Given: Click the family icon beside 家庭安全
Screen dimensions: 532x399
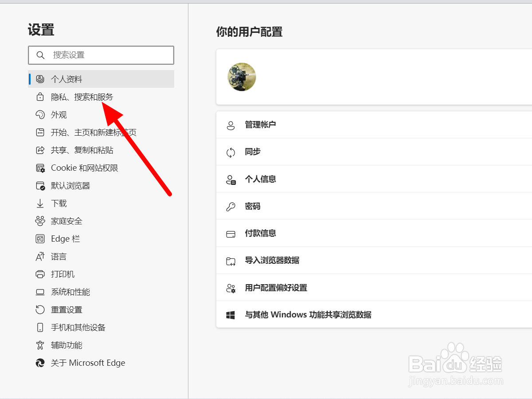Looking at the screenshot, I should [x=40, y=221].
